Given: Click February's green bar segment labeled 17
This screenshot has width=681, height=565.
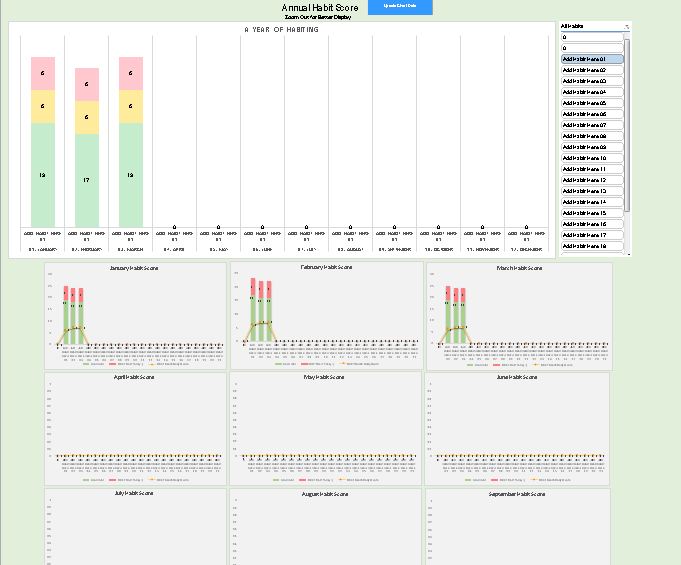Looking at the screenshot, I should (x=86, y=180).
